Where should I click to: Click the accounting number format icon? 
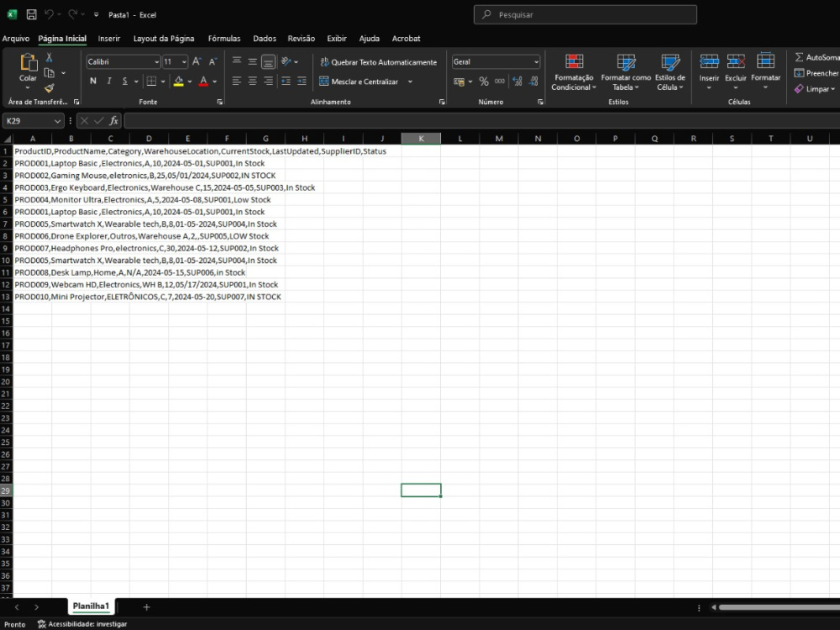(x=459, y=81)
